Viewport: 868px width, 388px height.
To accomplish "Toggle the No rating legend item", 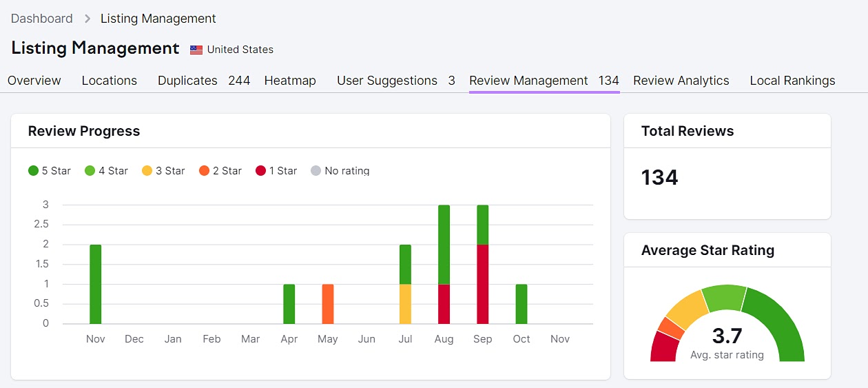I will [340, 171].
